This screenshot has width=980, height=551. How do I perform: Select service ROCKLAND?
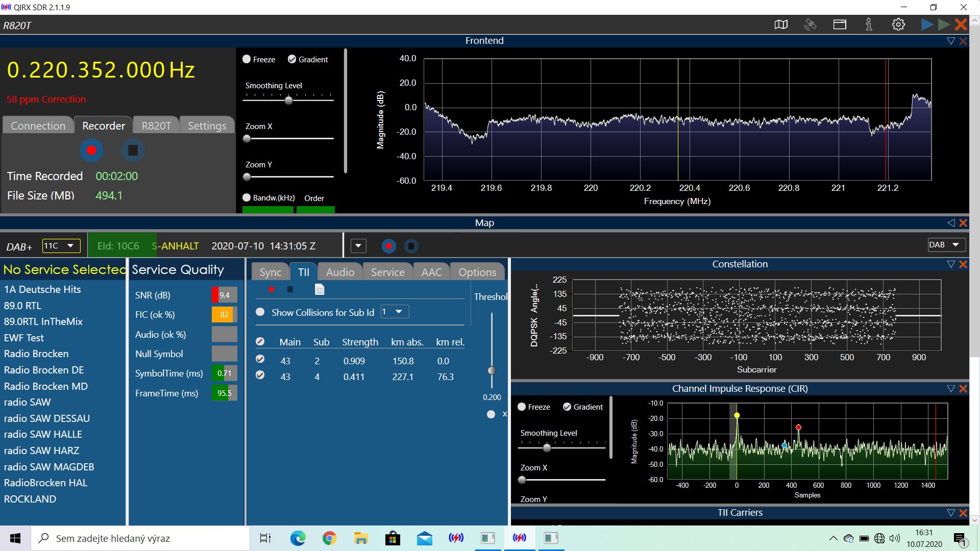(30, 499)
